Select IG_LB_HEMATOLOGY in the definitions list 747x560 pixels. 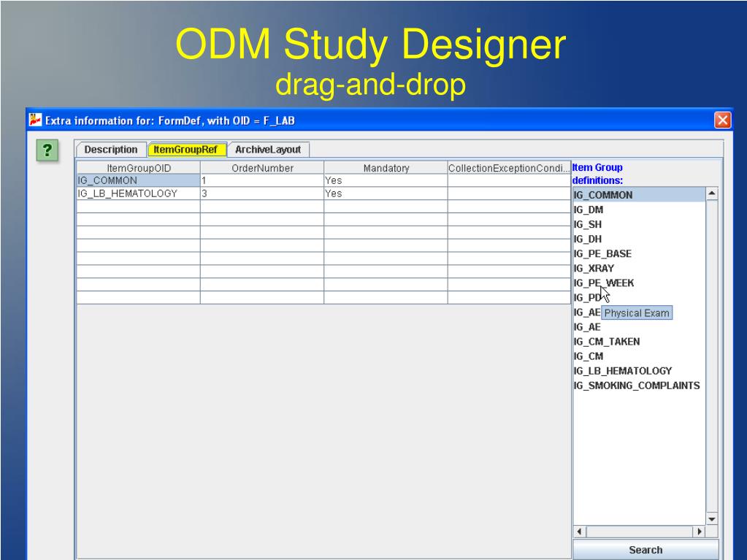[639, 370]
